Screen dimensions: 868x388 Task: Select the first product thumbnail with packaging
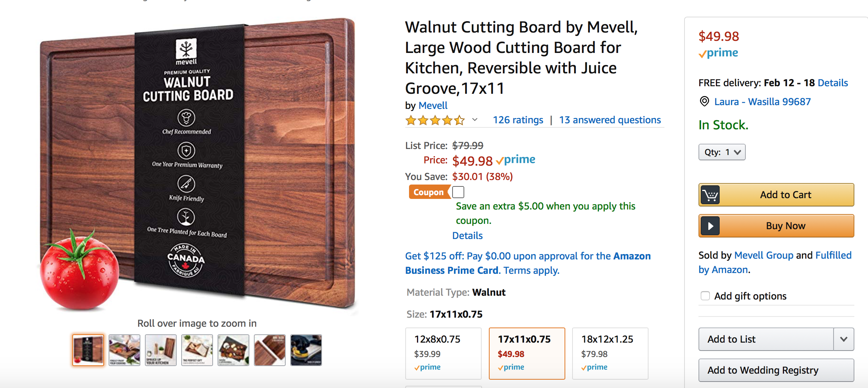click(88, 350)
